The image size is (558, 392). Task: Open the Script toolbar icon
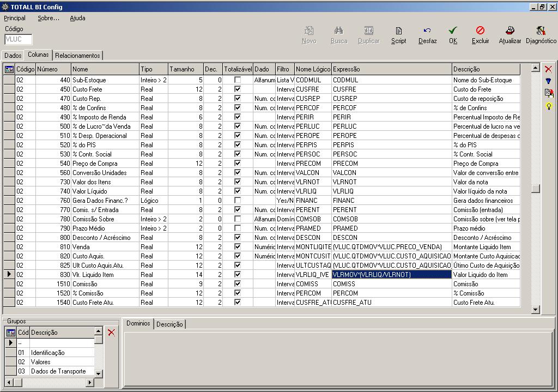coord(398,31)
